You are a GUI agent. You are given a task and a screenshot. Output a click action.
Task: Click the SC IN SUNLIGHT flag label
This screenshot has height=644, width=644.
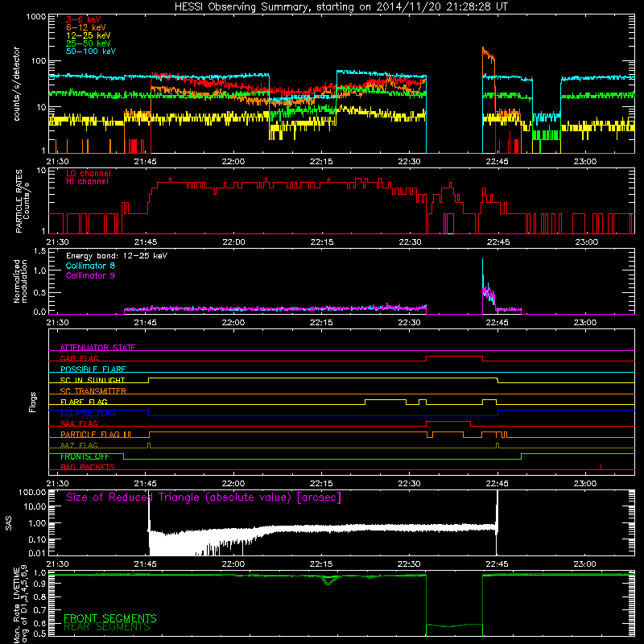coord(93,380)
